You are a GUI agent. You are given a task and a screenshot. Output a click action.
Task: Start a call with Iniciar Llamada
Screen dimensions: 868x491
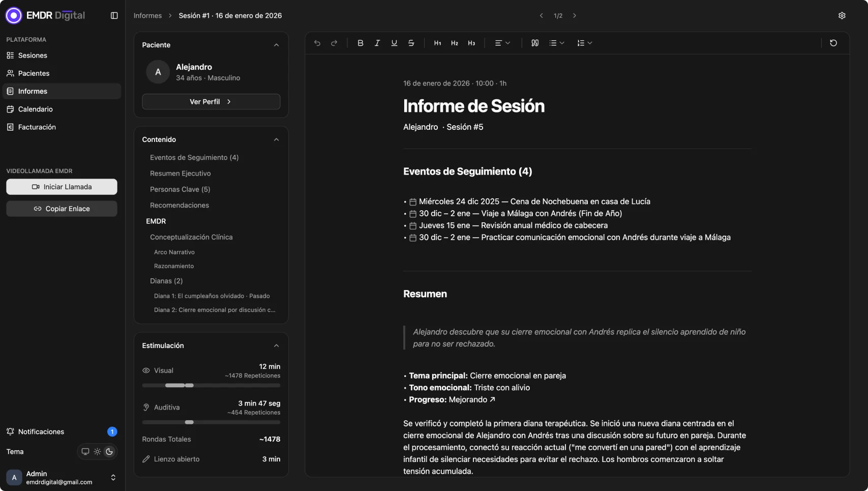coord(61,186)
